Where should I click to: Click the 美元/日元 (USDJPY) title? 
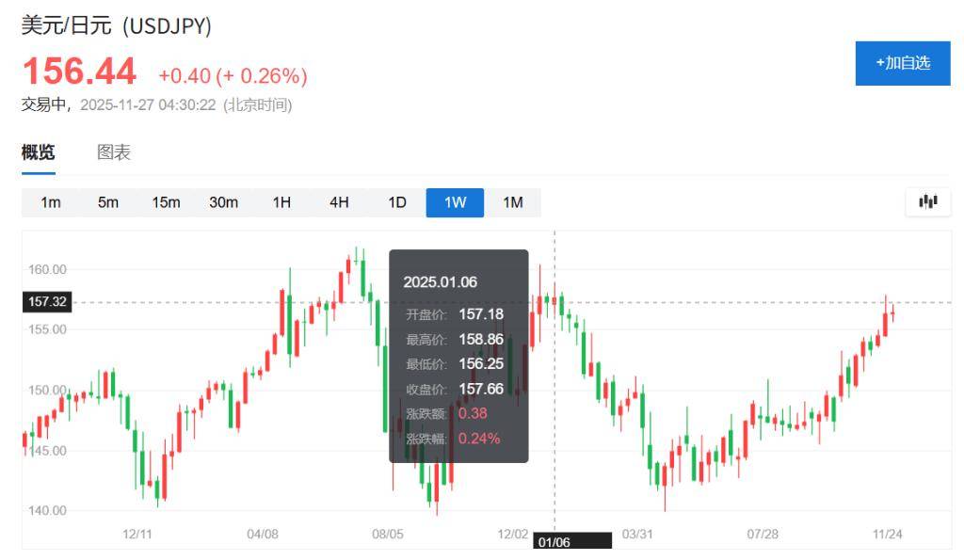point(116,27)
